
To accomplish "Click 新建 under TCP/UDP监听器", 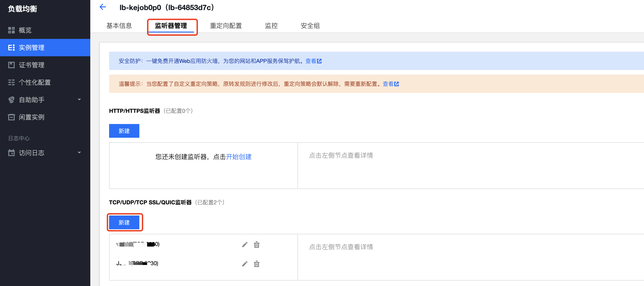I will pyautogui.click(x=124, y=222).
